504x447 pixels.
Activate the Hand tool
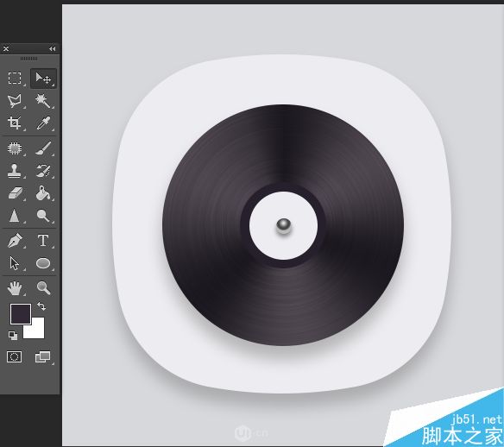(x=15, y=288)
